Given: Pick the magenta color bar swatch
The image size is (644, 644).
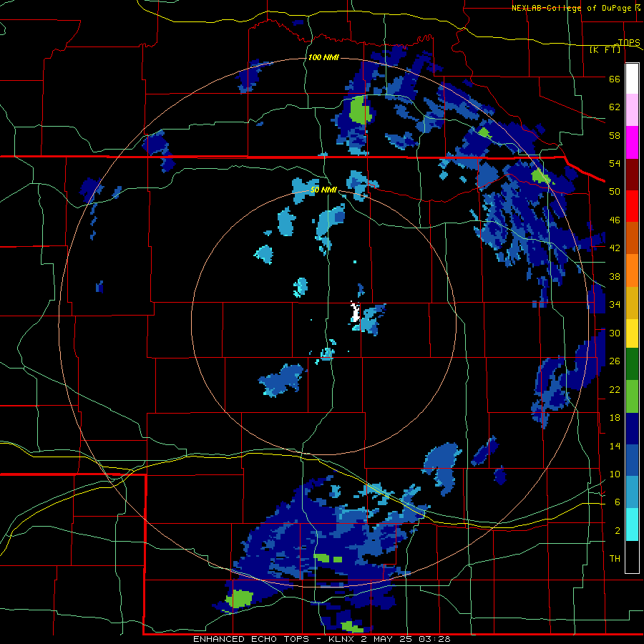Looking at the screenshot, I should (x=632, y=142).
